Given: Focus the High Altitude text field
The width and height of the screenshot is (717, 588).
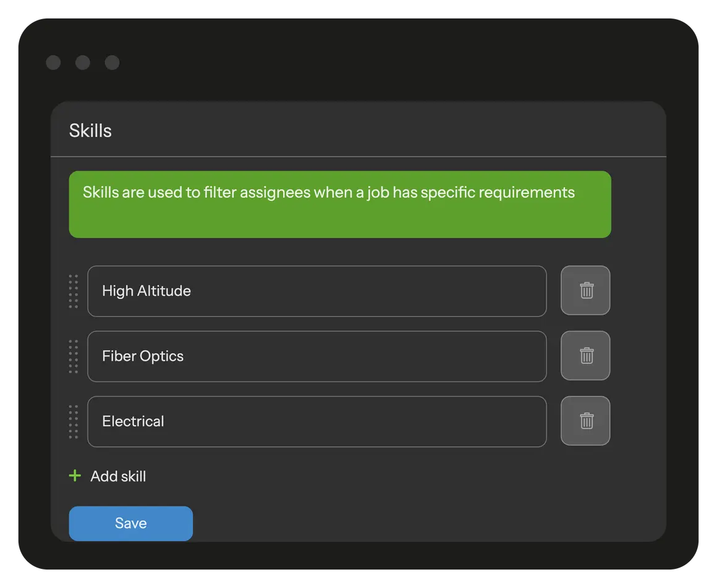Looking at the screenshot, I should 316,291.
